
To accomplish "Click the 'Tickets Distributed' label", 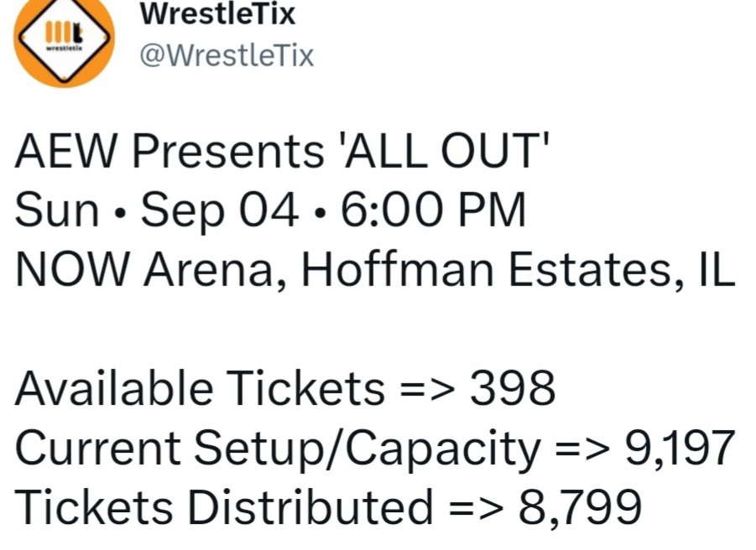I will coord(224,506).
